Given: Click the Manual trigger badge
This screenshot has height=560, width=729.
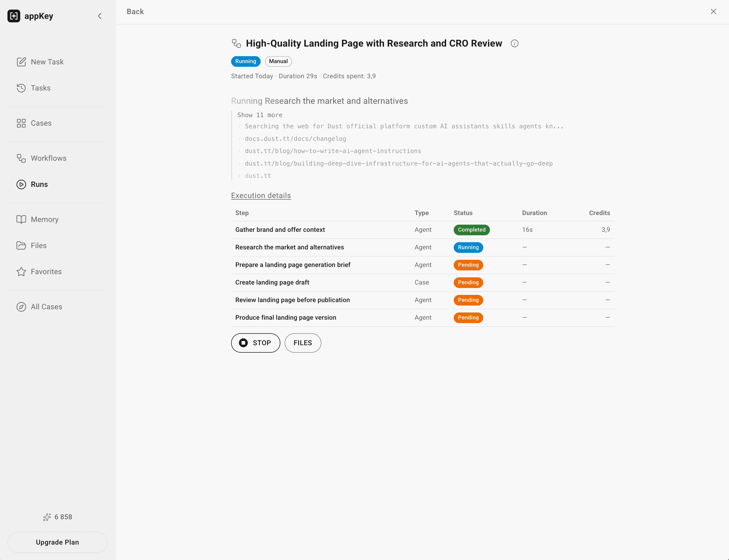Looking at the screenshot, I should 279,61.
